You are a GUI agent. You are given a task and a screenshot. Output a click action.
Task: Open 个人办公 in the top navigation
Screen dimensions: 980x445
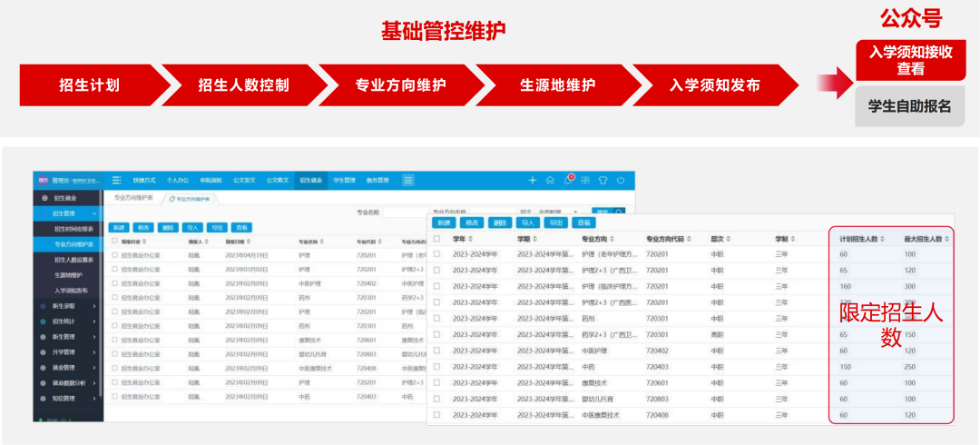177,180
